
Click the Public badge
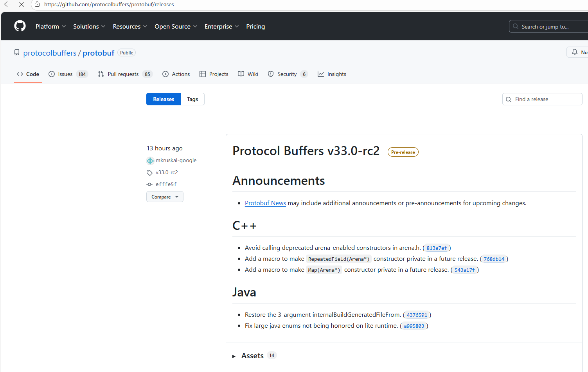click(127, 53)
